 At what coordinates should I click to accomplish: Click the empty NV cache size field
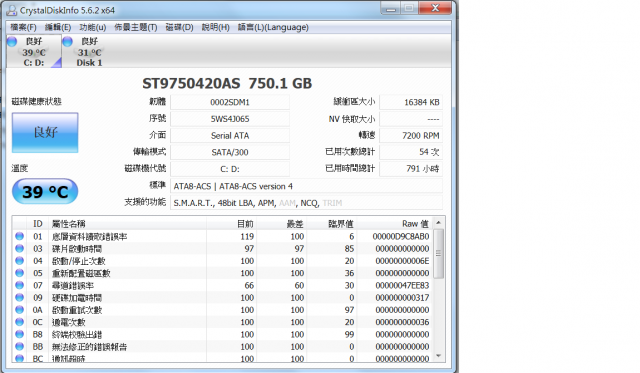click(411, 119)
